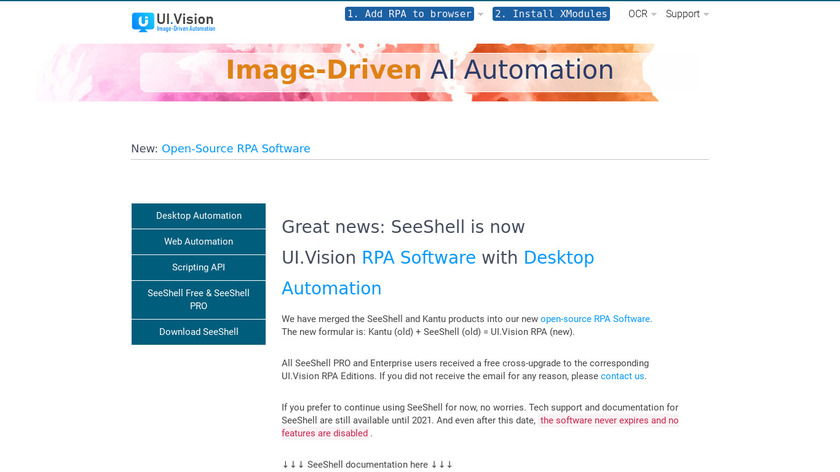
Task: Click the 'Install XModules' button
Action: tap(551, 14)
